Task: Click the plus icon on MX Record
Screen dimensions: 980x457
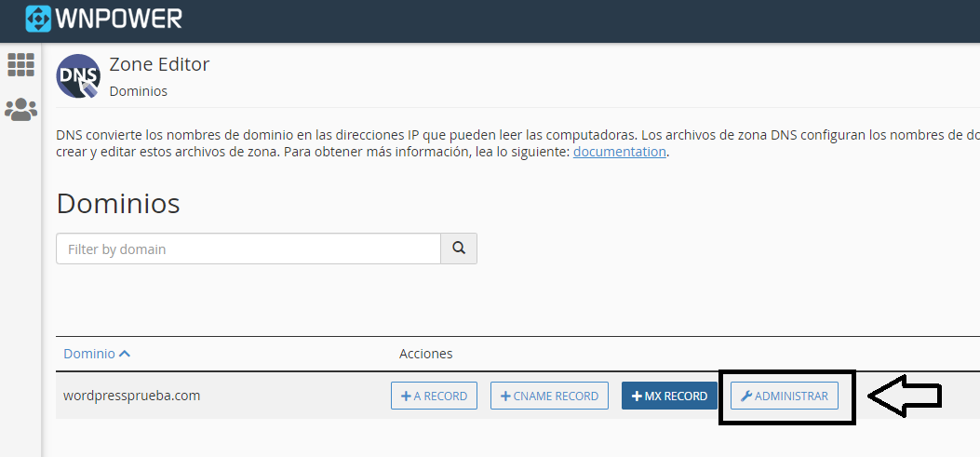Action: [x=637, y=397]
